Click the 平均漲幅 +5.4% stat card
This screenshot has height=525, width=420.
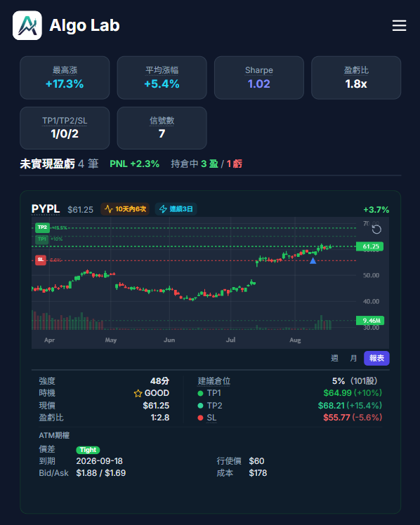coord(162,78)
